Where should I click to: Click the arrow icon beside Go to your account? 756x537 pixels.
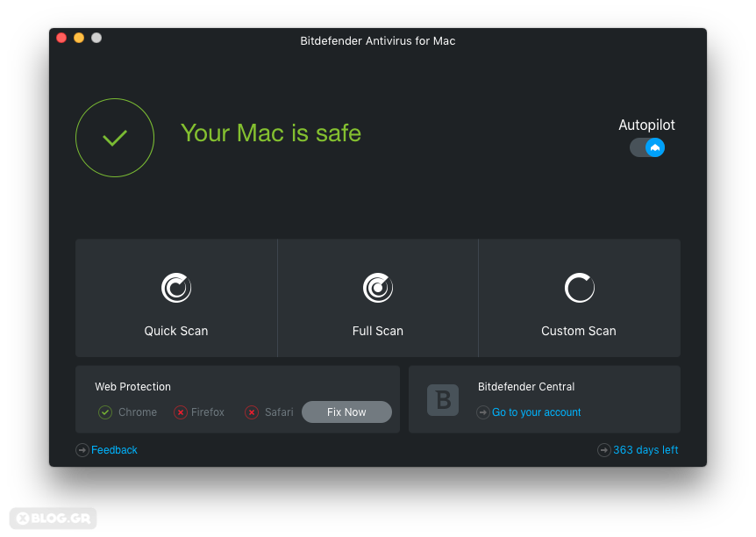483,412
